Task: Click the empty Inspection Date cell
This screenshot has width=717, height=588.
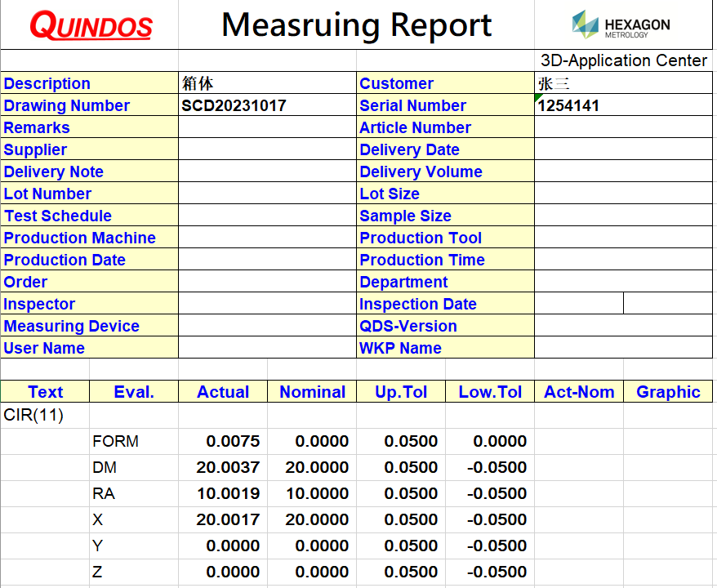Action: tap(578, 304)
